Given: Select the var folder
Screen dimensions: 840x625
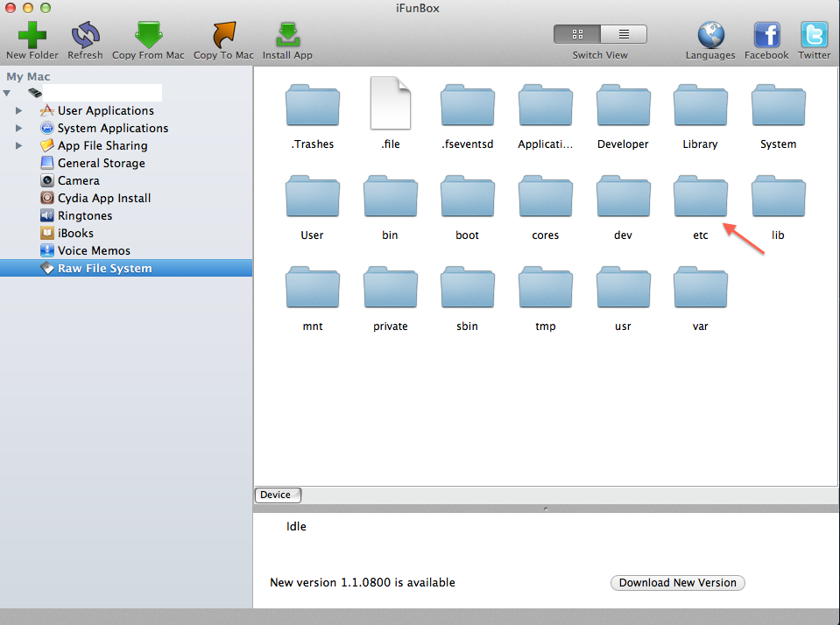Looking at the screenshot, I should 700,288.
